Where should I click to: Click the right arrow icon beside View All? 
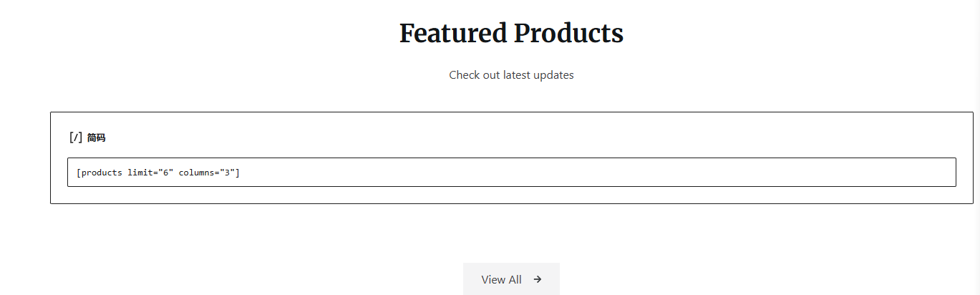pos(538,279)
